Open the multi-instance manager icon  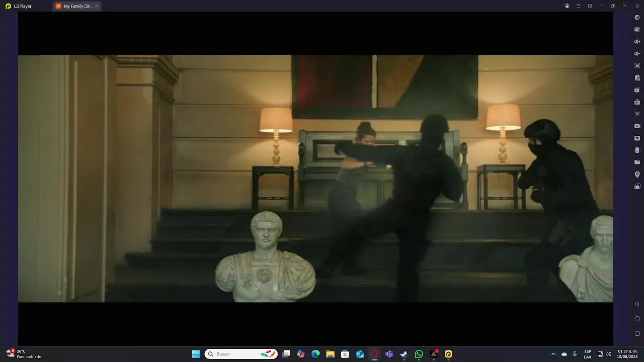(637, 90)
